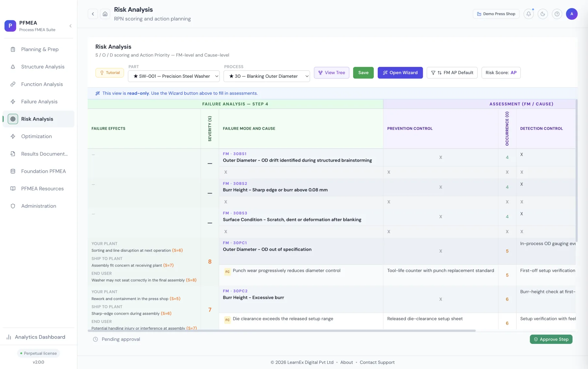Viewport: 588px width, 369px height.
Task: Click the Failure Analysis lightning icon
Action: pos(13,102)
